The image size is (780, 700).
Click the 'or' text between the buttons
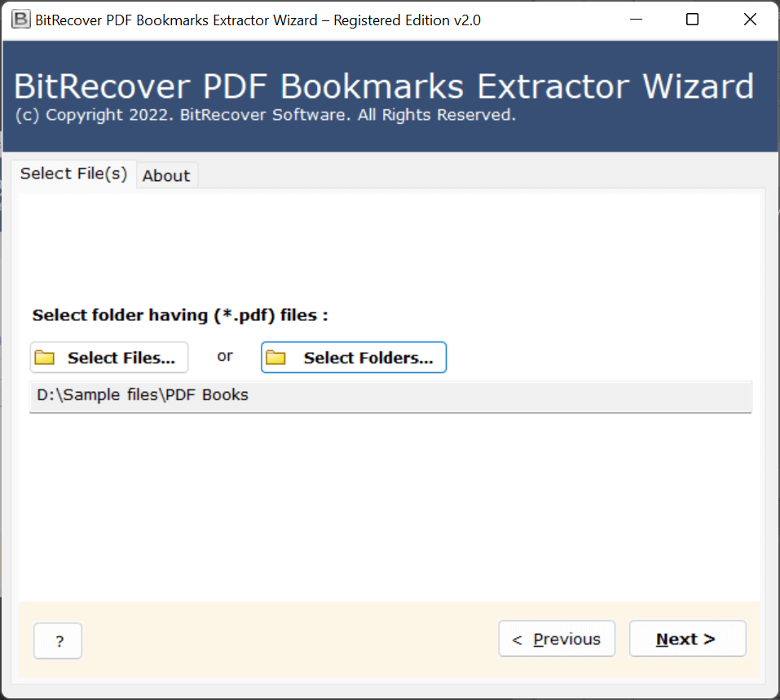[225, 356]
